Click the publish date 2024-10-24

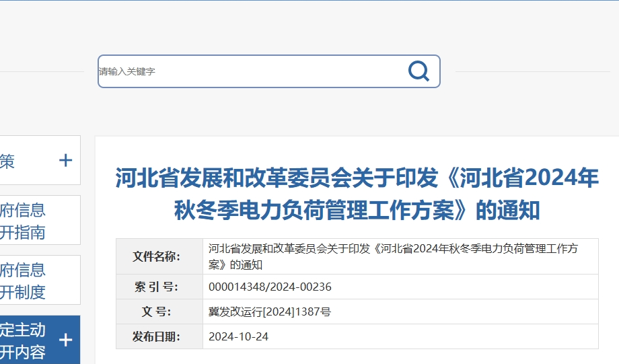click(238, 336)
